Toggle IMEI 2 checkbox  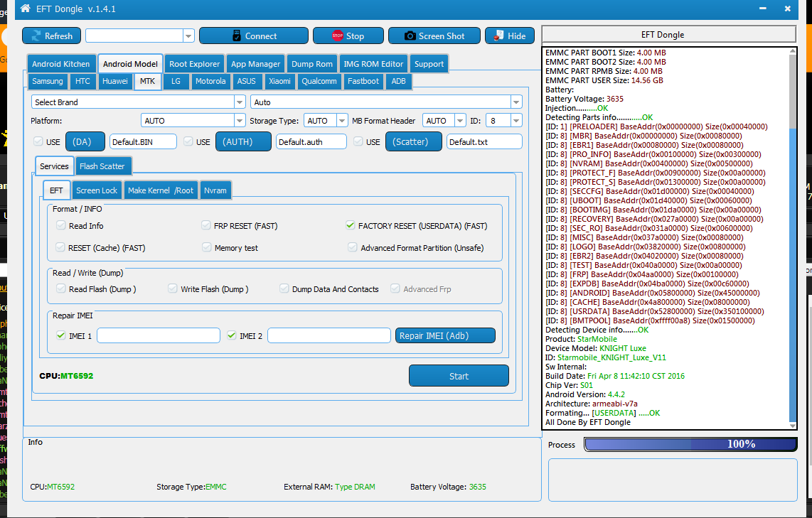click(x=232, y=335)
